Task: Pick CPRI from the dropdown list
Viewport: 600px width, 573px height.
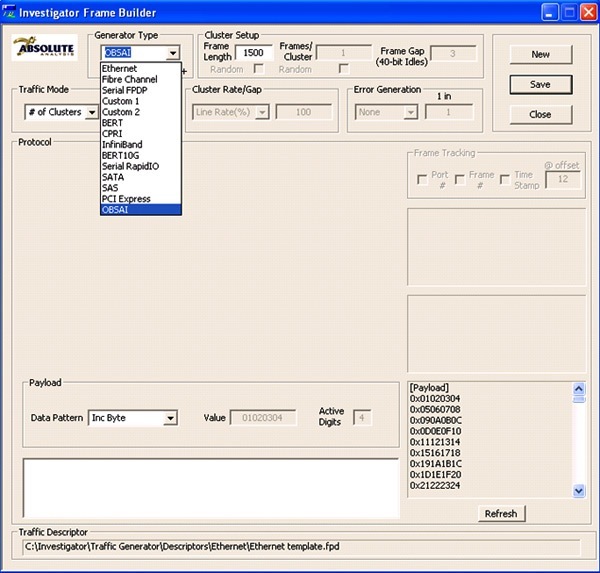Action: 140,134
